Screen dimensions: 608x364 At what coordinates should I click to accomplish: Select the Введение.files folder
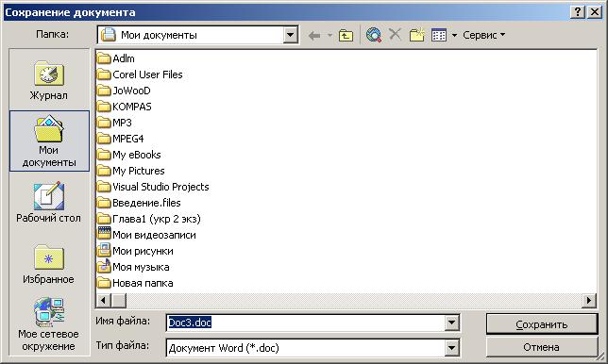tap(139, 203)
